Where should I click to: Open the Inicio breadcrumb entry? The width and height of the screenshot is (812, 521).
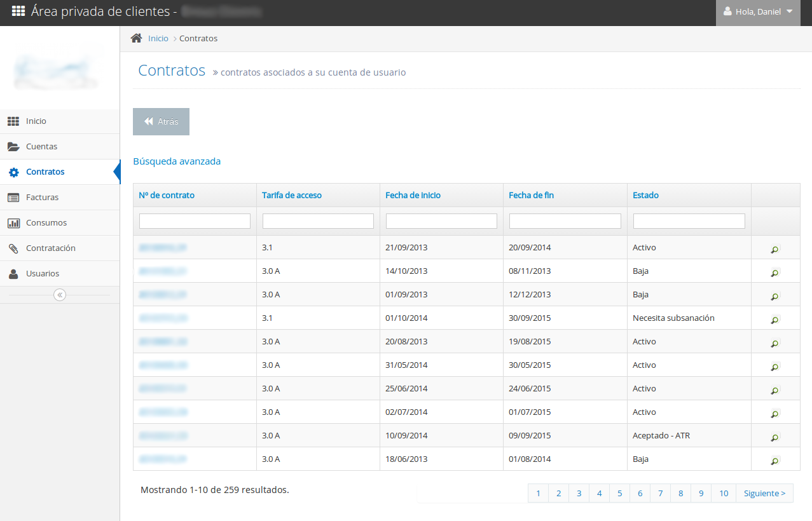(x=158, y=38)
